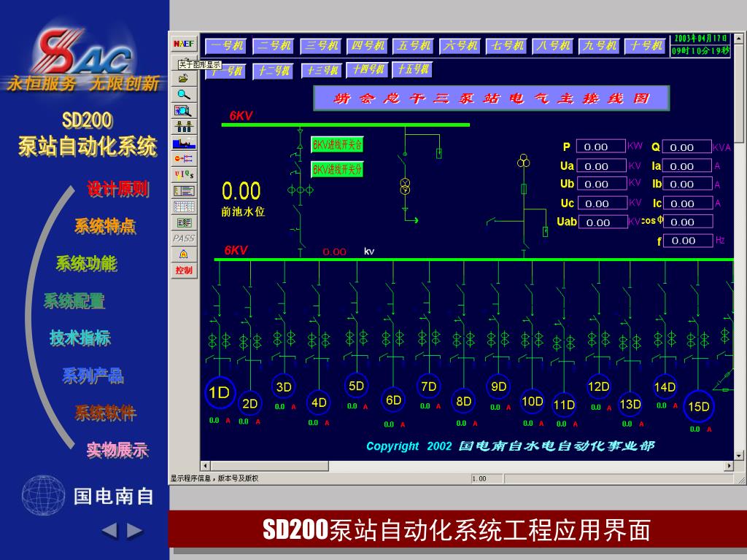The width and height of the screenshot is (747, 560).
Task: Switch to 八号机 unit tab
Action: [x=553, y=46]
